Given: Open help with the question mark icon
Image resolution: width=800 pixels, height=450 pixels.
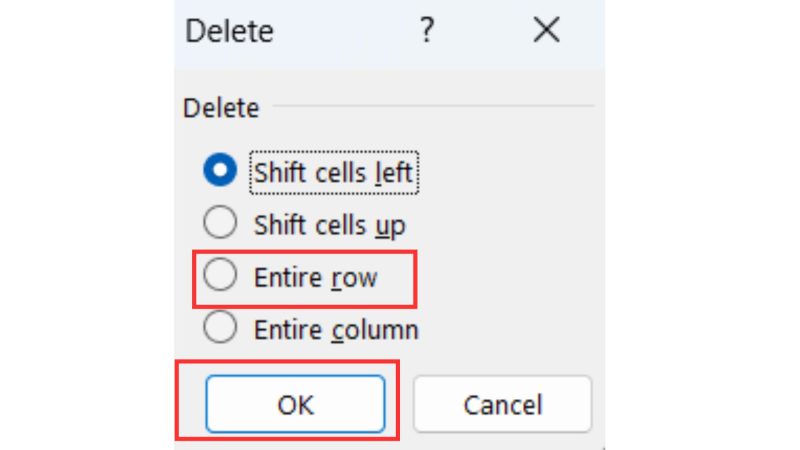Looking at the screenshot, I should tap(427, 30).
